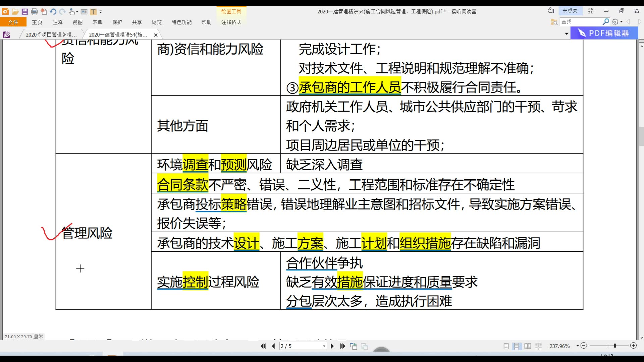The height and width of the screenshot is (362, 644).
Task: Click the zoom slider handle
Action: coord(615,346)
